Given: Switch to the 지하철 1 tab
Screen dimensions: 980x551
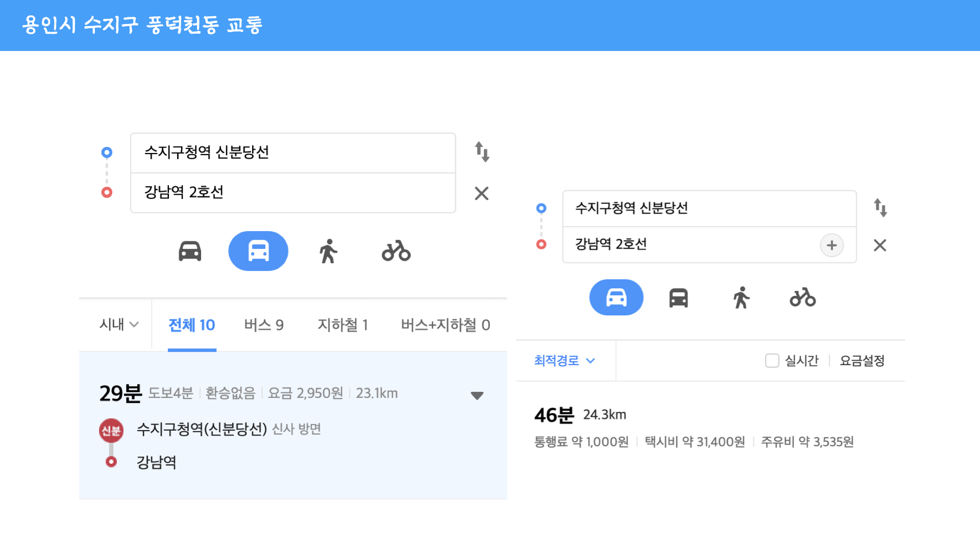Looking at the screenshot, I should tap(342, 325).
